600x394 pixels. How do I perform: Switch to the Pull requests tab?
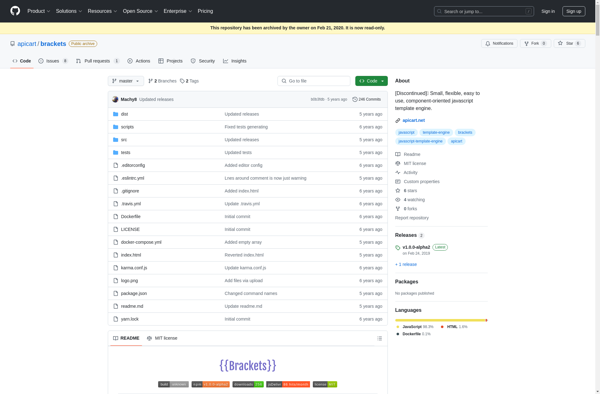coord(98,61)
